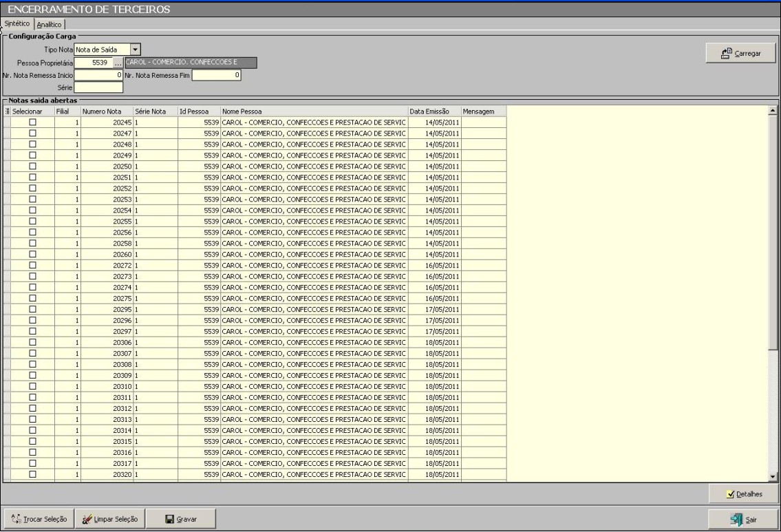Click the Gravar save disk icon
The width and height of the screenshot is (781, 532).
pos(169,519)
